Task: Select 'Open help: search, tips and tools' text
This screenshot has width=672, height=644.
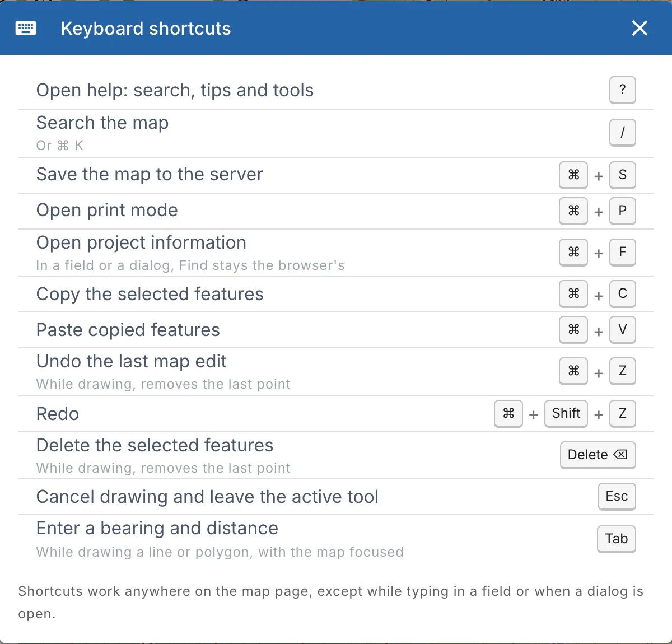Action: 175,91
